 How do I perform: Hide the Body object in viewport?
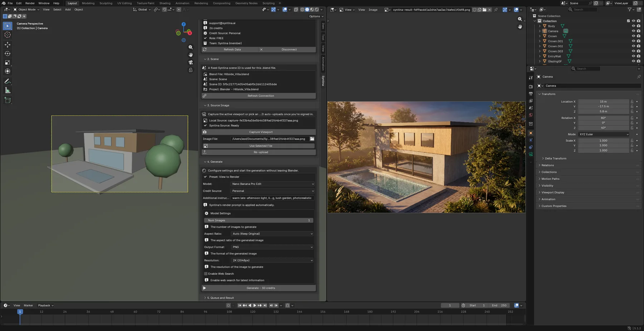coord(633,26)
